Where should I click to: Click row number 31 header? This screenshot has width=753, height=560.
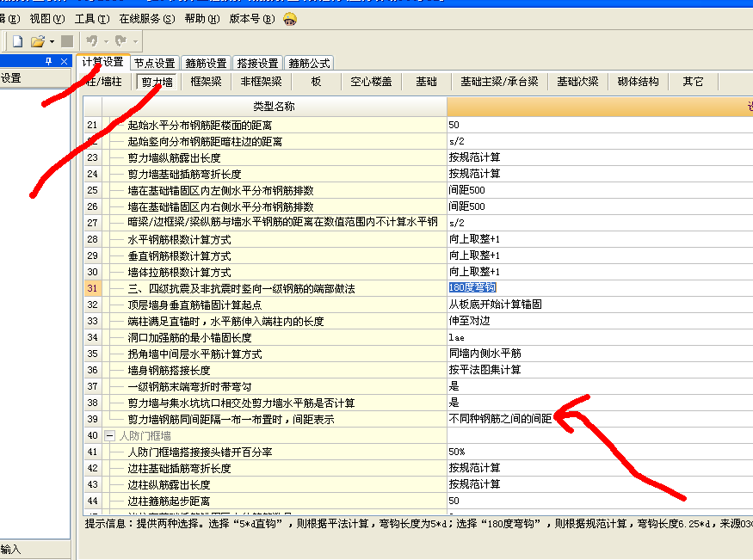pos(92,288)
